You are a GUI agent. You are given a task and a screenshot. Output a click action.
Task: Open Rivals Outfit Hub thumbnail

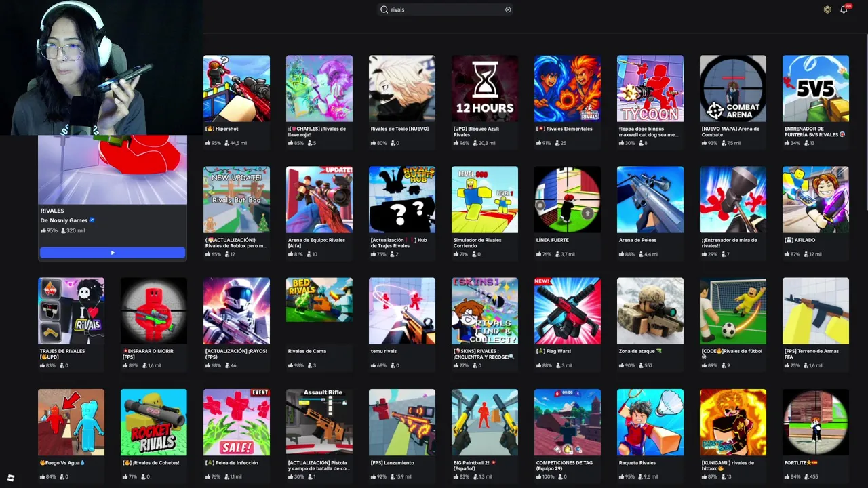[x=402, y=200]
